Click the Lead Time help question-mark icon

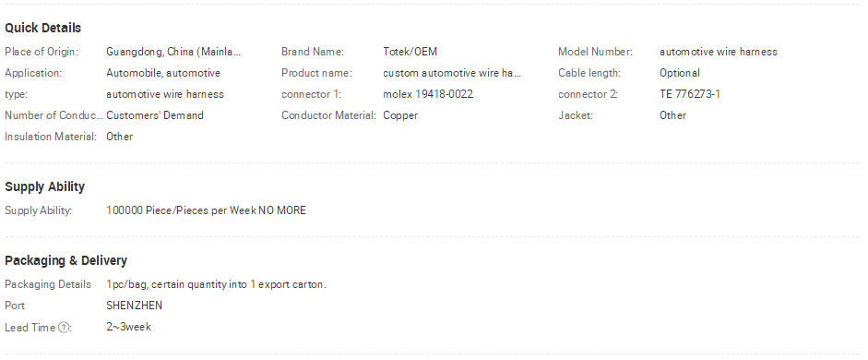tap(64, 328)
